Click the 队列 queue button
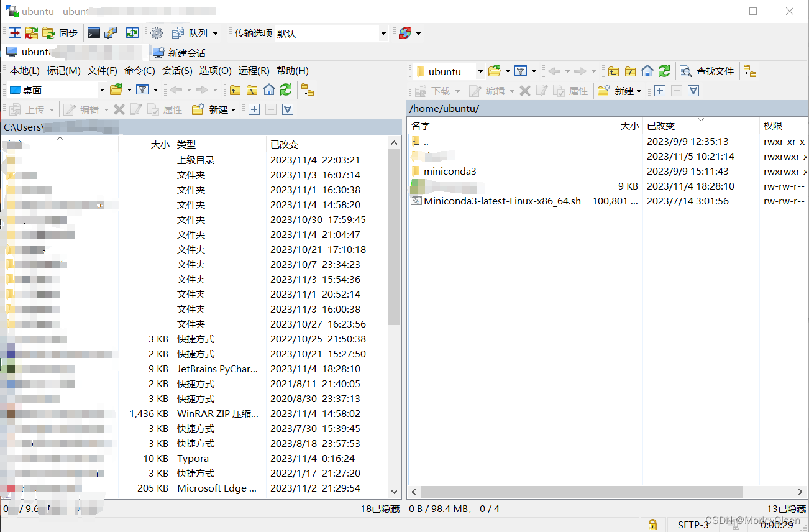Image resolution: width=809 pixels, height=532 pixels. pyautogui.click(x=191, y=33)
